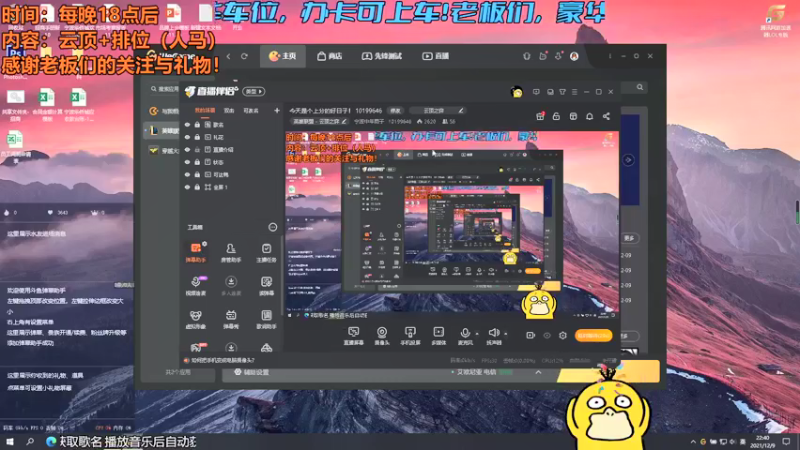Image resolution: width=800 pixels, height=450 pixels.
Task: Toggle lock on 直播介绍 layer
Action: click(197, 149)
